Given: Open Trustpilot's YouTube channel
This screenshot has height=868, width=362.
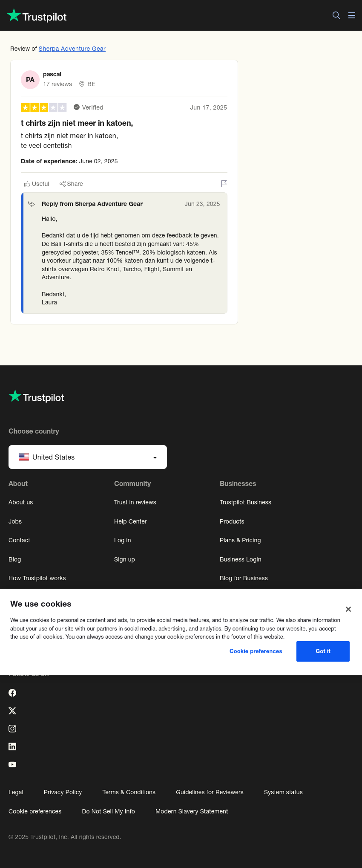Looking at the screenshot, I should point(12,764).
